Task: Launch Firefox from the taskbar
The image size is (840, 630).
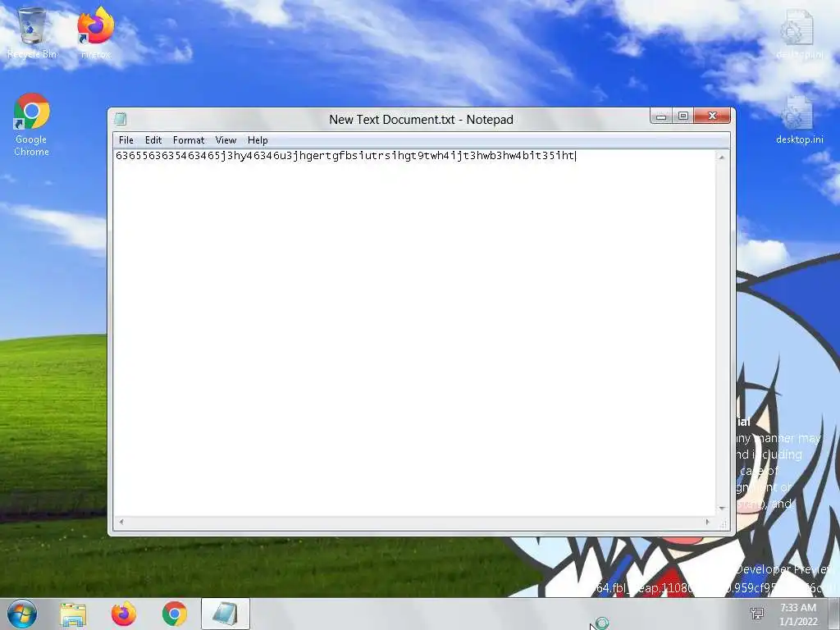Action: (124, 614)
